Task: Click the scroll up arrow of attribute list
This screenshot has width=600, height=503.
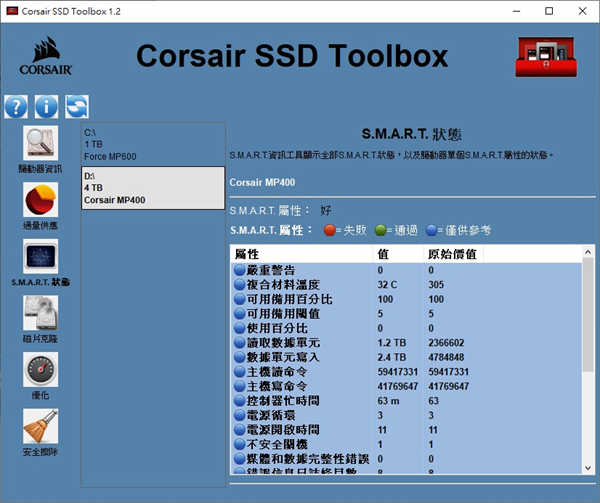Action: click(588, 252)
